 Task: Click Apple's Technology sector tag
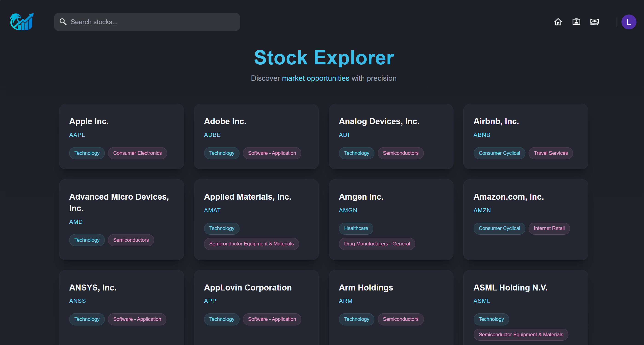87,153
